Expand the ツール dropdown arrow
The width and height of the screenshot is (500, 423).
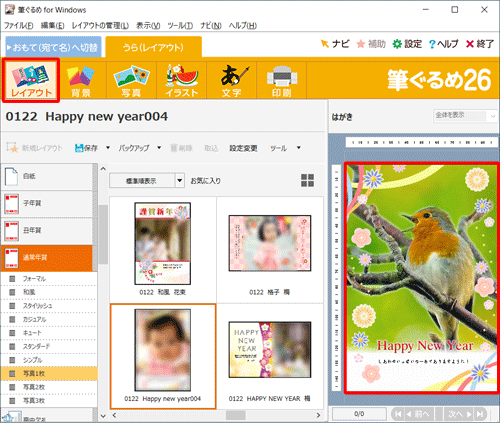[x=299, y=148]
